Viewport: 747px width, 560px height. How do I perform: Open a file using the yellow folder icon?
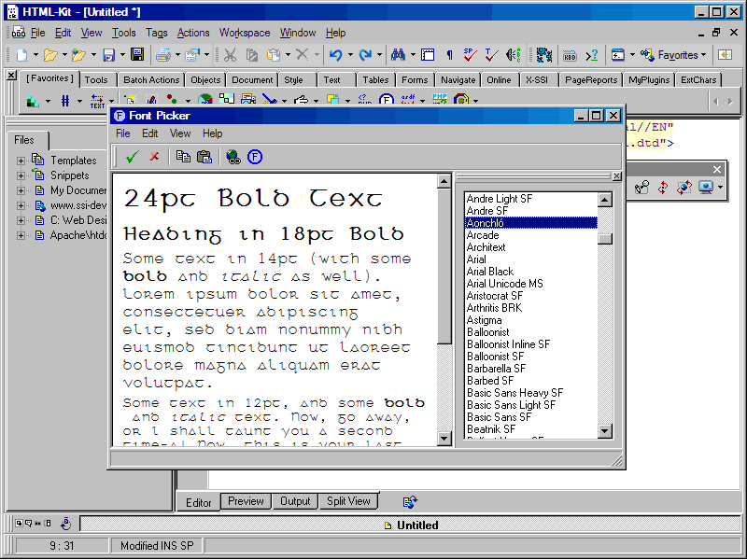(x=50, y=55)
